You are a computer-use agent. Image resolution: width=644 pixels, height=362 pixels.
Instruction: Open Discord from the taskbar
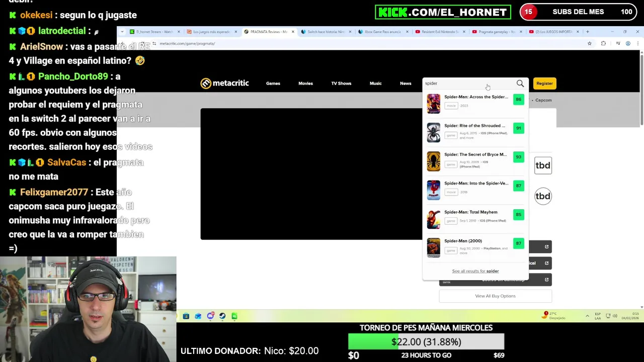(x=210, y=316)
